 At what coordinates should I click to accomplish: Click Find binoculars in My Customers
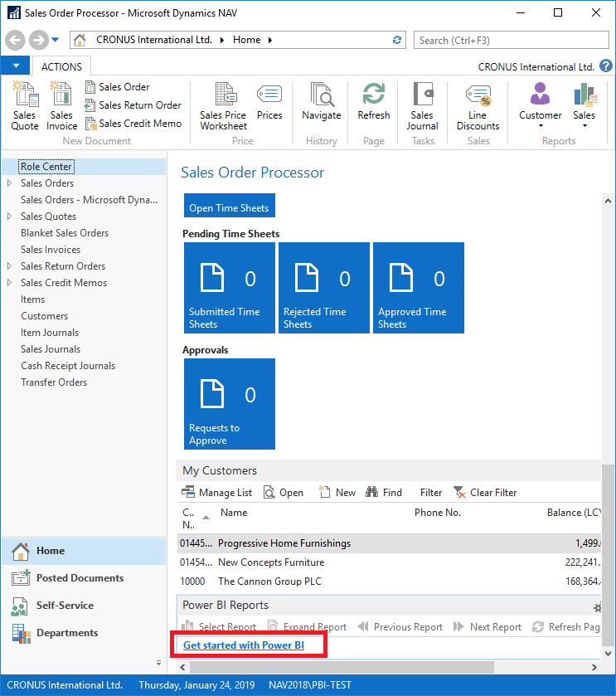(x=384, y=492)
